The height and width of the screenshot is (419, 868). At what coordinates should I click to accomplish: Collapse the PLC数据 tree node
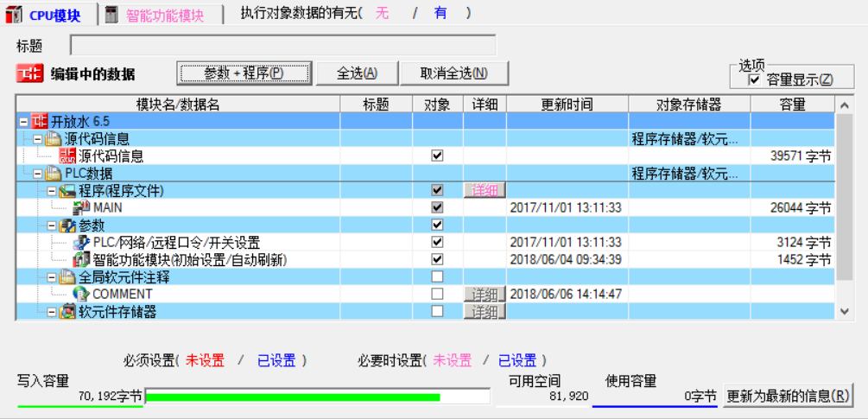pyautogui.click(x=38, y=174)
